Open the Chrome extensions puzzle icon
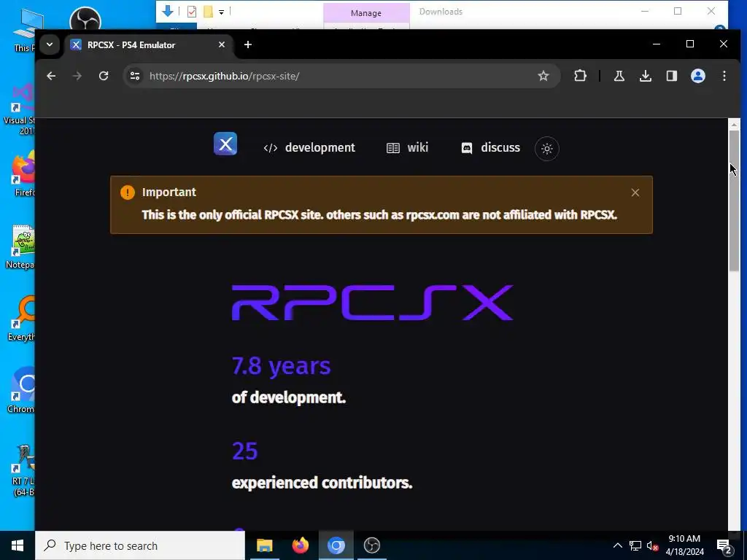747x560 pixels. pos(580,76)
